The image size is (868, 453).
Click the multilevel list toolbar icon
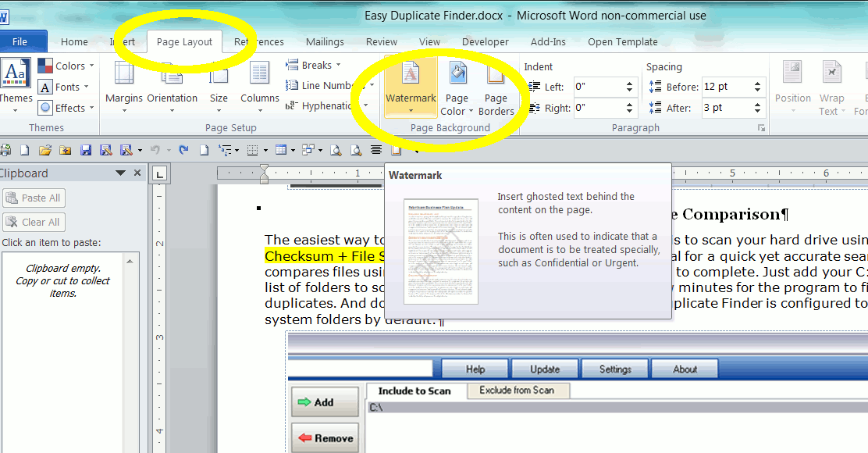point(225,149)
